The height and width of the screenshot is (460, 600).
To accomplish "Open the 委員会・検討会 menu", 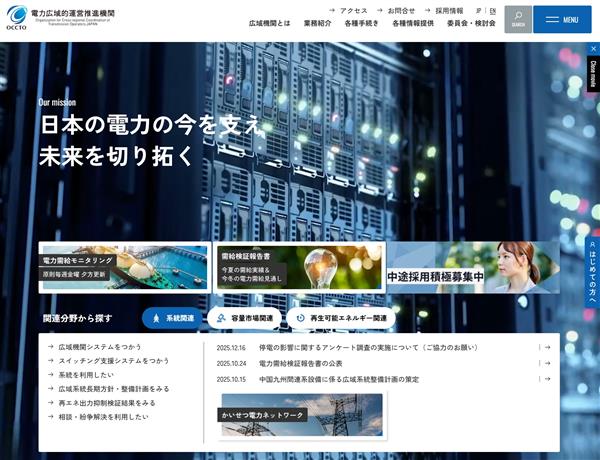I will click(x=471, y=23).
